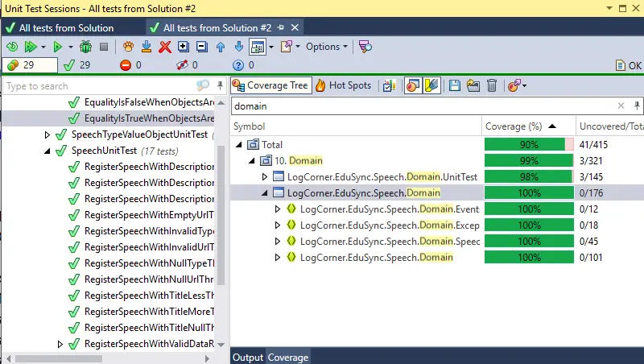Viewport: 644px width, 364px height.
Task: Select EqualityIsFalseWhenObjectsAre test row
Action: click(141, 102)
